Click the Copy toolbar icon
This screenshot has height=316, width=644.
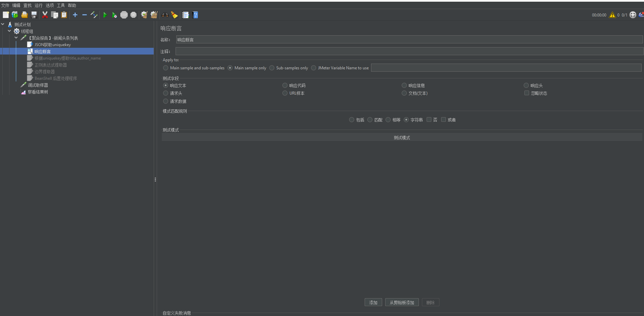pos(54,15)
